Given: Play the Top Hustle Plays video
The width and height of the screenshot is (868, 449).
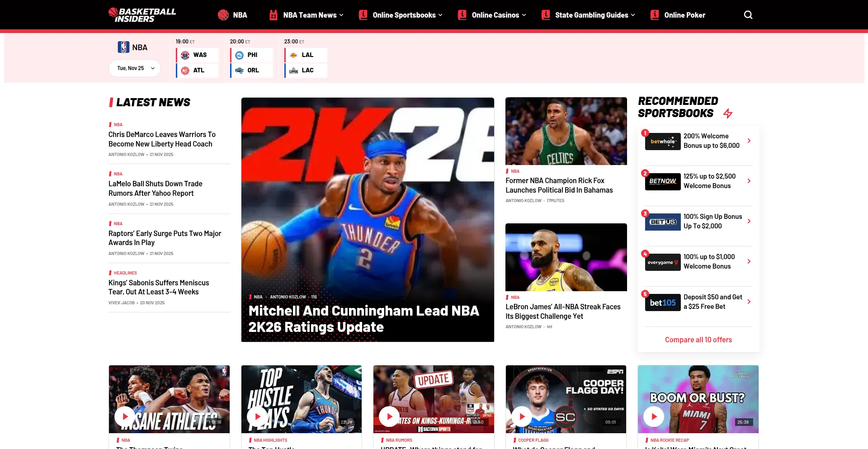Looking at the screenshot, I should [x=257, y=416].
